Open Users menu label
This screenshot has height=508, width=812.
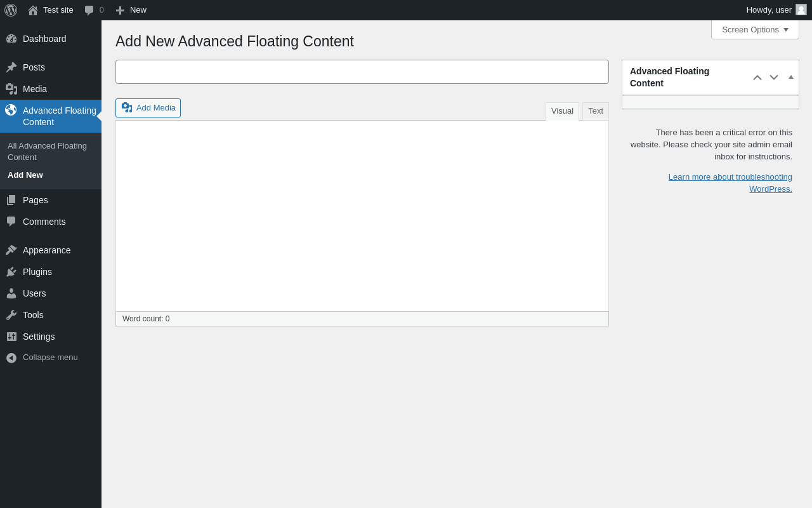click(x=34, y=293)
